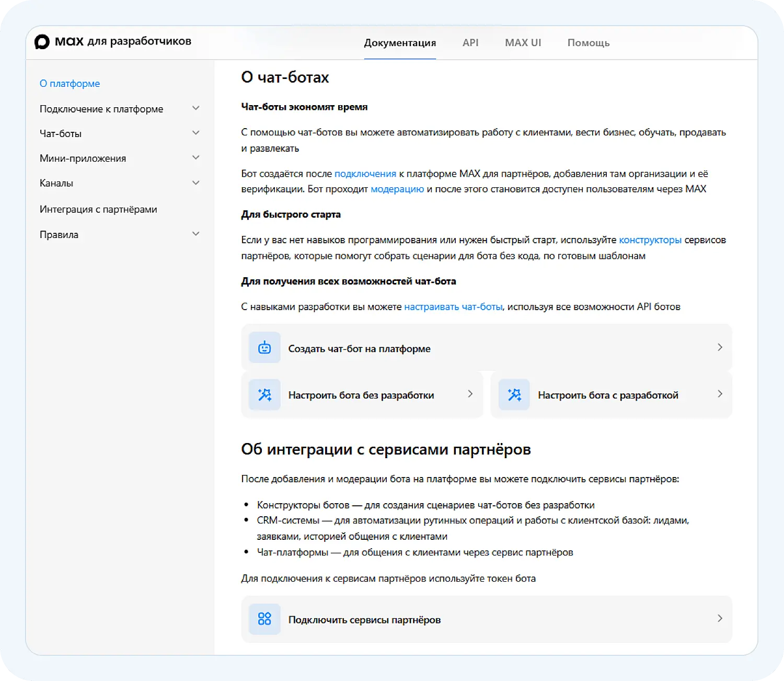784x681 pixels.
Task: Expand "Мини-приложения" sidebar section
Action: click(x=196, y=157)
